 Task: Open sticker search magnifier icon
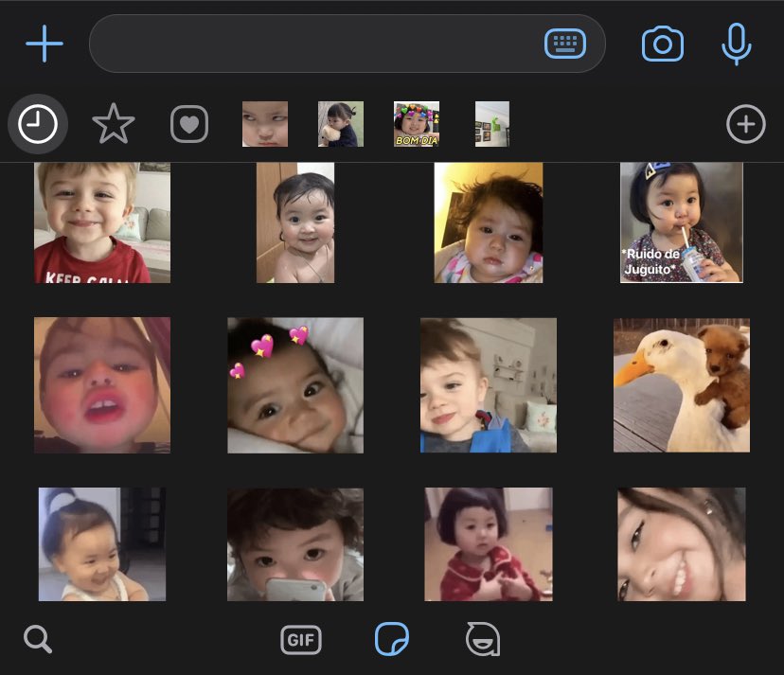pos(38,639)
